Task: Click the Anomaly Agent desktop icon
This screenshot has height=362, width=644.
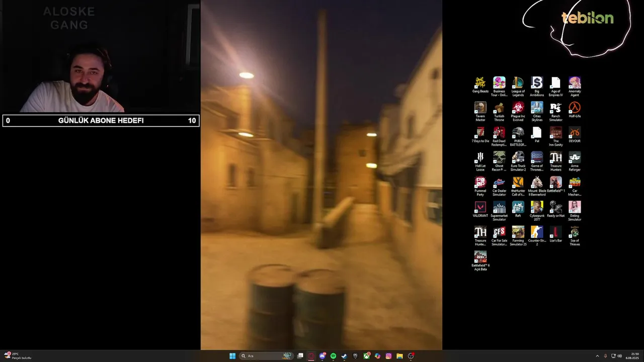Action: pyautogui.click(x=575, y=86)
